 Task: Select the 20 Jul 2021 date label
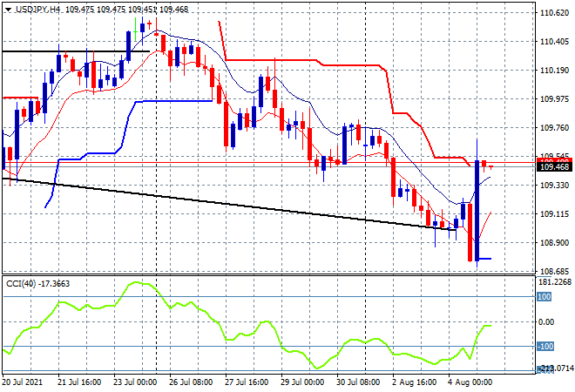pos(22,382)
